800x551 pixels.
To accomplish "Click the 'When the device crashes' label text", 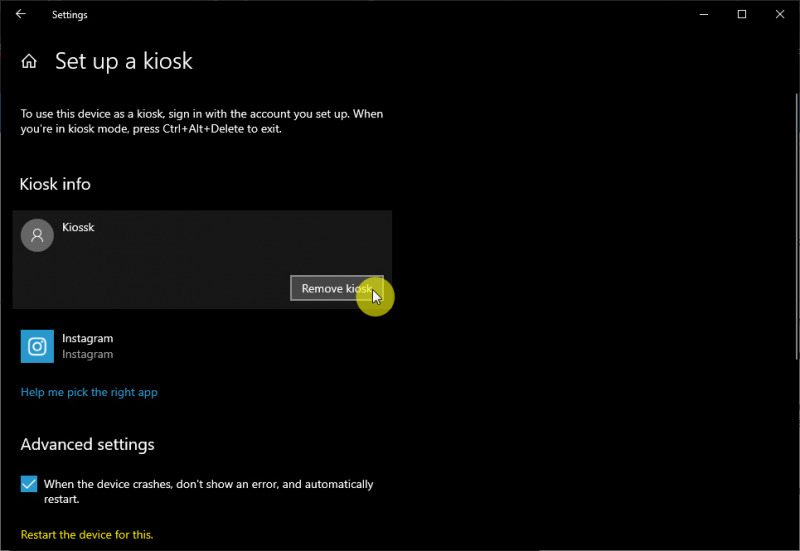I will (208, 485).
